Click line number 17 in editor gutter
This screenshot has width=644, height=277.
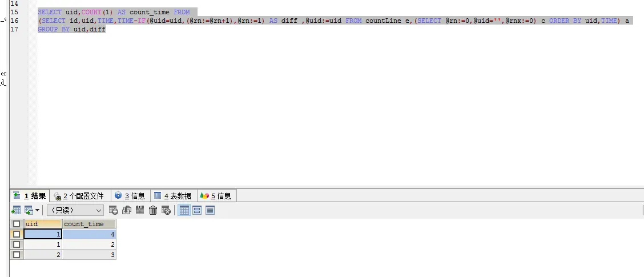coord(14,29)
